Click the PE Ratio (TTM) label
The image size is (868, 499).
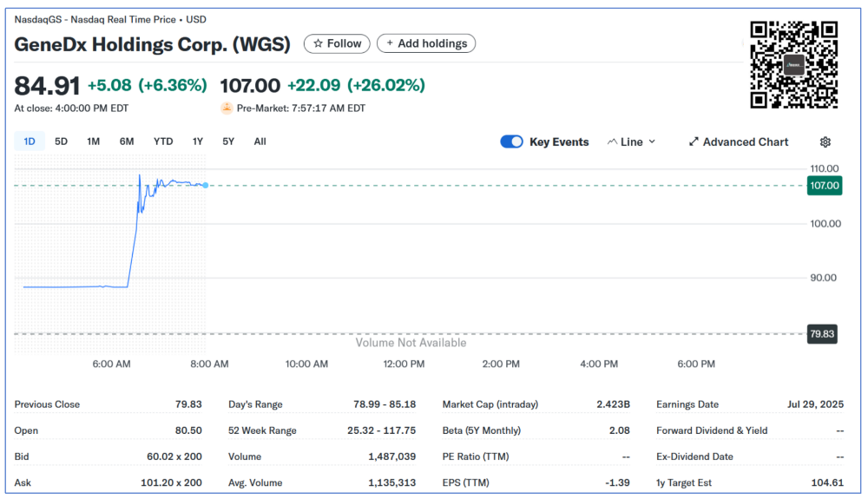point(476,456)
